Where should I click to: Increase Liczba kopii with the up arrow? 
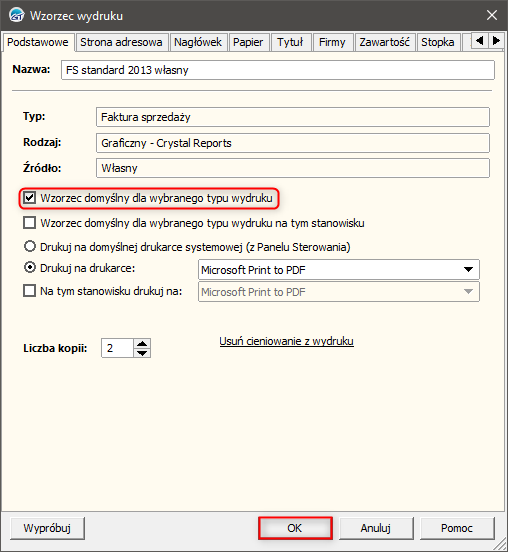(x=142, y=344)
